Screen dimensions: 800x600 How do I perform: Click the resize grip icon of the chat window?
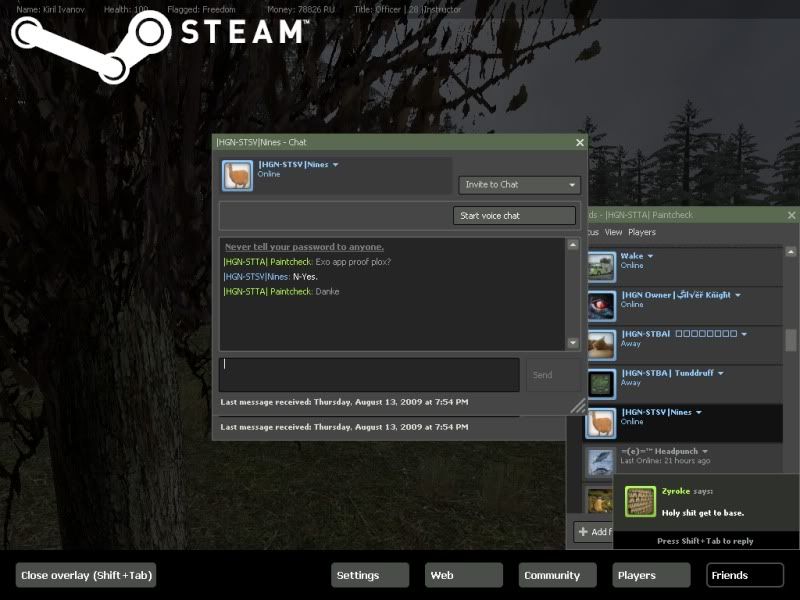[579, 406]
